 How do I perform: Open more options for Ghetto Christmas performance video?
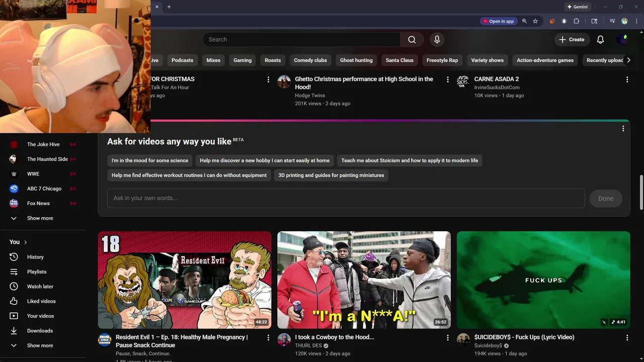tap(447, 79)
